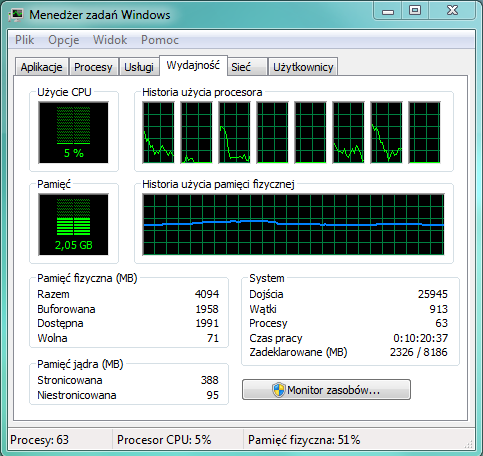Switch to the Usługi tab
Viewport: 483px width, 456px height.
139,67
